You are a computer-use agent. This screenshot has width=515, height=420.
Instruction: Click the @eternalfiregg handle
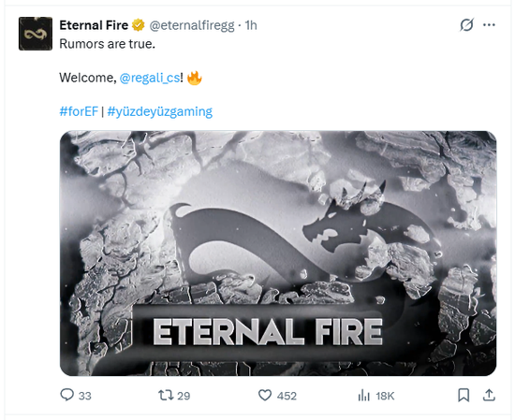tap(192, 25)
